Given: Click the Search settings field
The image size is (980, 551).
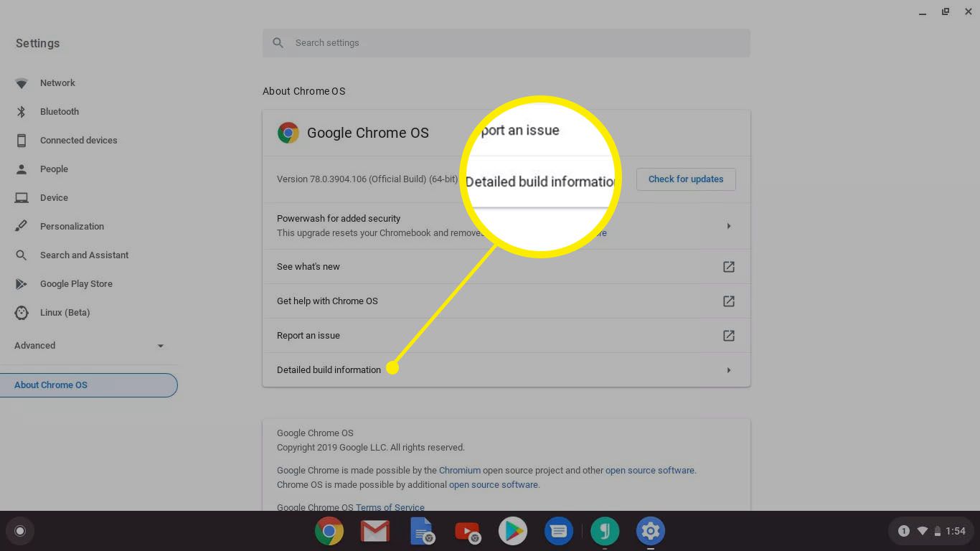Looking at the screenshot, I should pyautogui.click(x=507, y=43).
